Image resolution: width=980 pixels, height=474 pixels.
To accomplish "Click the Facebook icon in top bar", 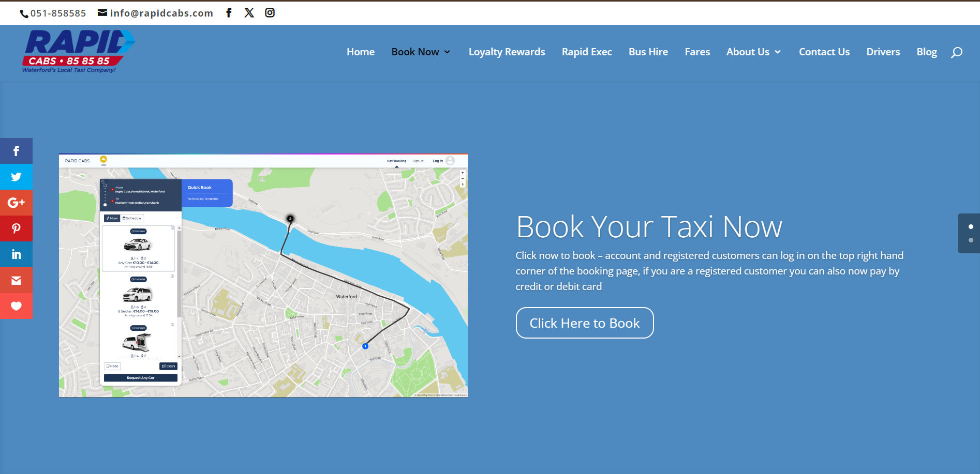I will click(x=229, y=13).
